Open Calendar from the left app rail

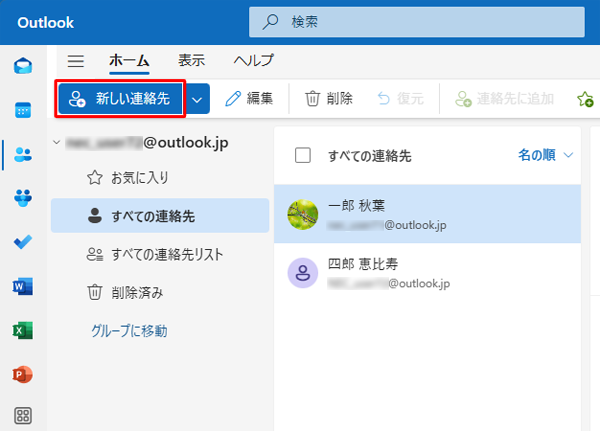(x=23, y=110)
